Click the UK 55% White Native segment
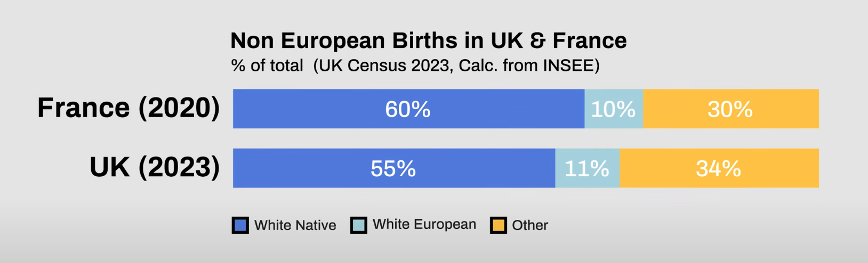 click(x=394, y=168)
